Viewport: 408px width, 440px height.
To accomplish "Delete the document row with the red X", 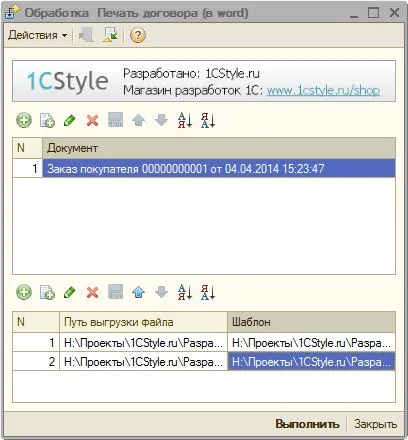I will click(92, 120).
